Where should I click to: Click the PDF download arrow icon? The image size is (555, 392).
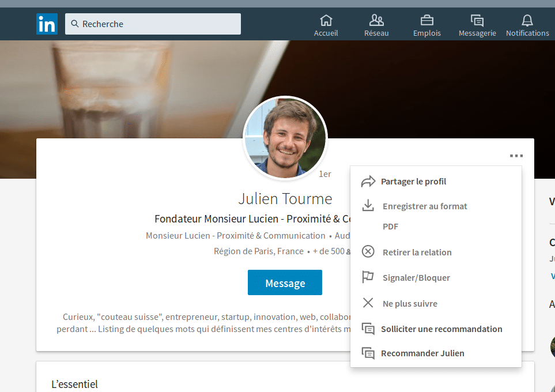(x=368, y=205)
